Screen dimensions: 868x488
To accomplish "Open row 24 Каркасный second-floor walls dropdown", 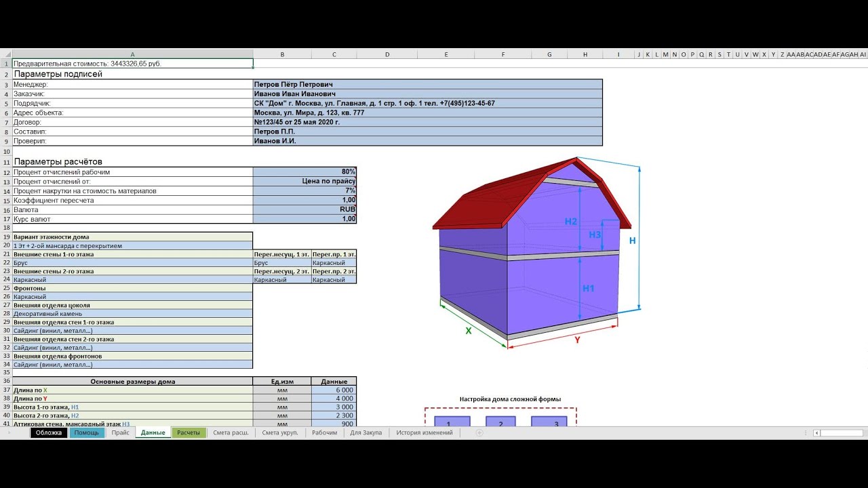I will (x=132, y=279).
